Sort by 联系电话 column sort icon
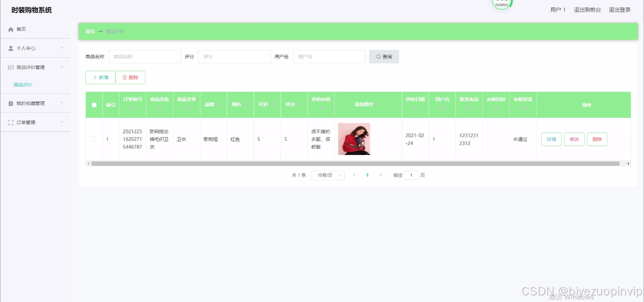Screen dimensions: 644x302 pyautogui.click(x=469, y=109)
